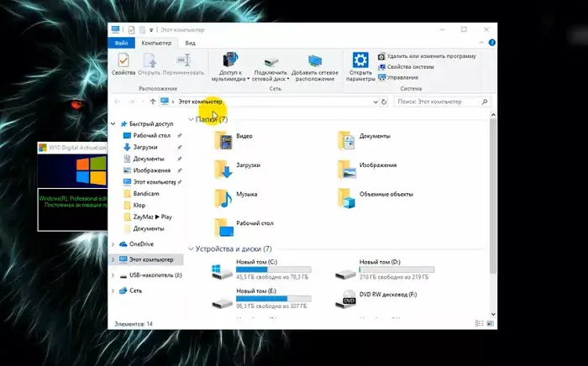
Task: Go up one folder level arrow
Action: click(x=153, y=102)
